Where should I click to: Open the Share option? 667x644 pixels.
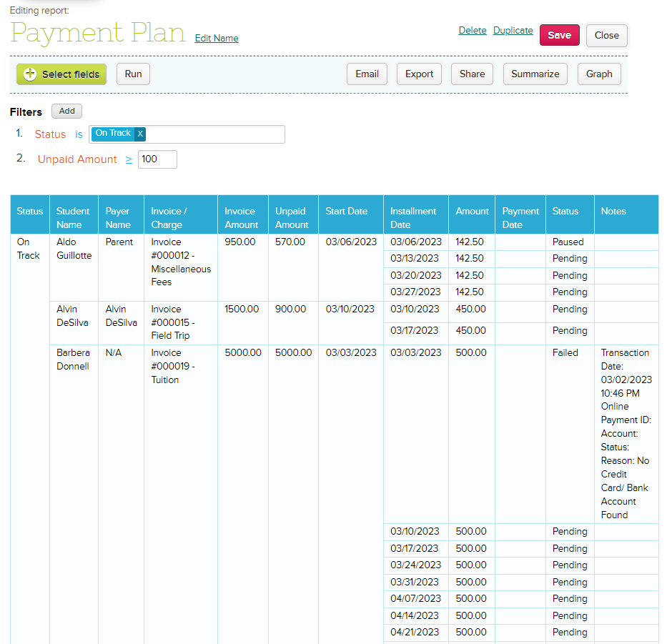click(472, 74)
